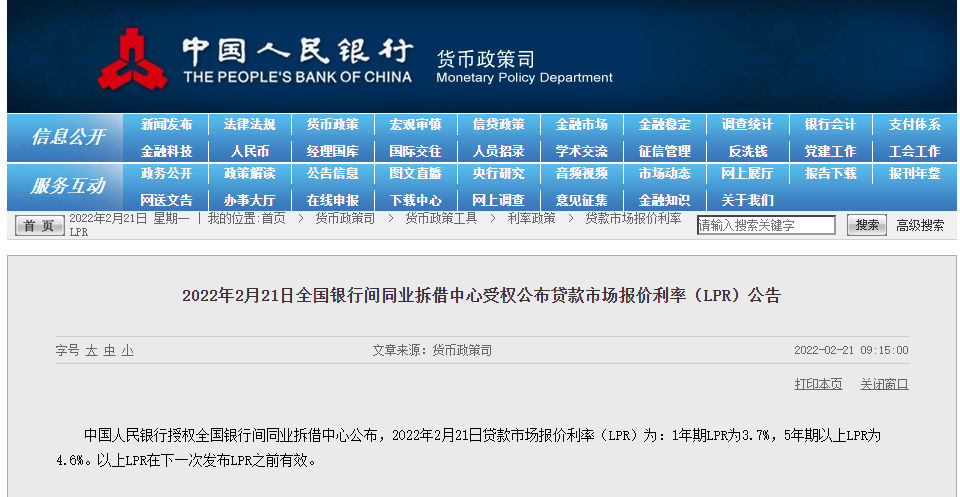Open 宏观审慎 menu item
The width and height of the screenshot is (960, 497).
coord(415,125)
